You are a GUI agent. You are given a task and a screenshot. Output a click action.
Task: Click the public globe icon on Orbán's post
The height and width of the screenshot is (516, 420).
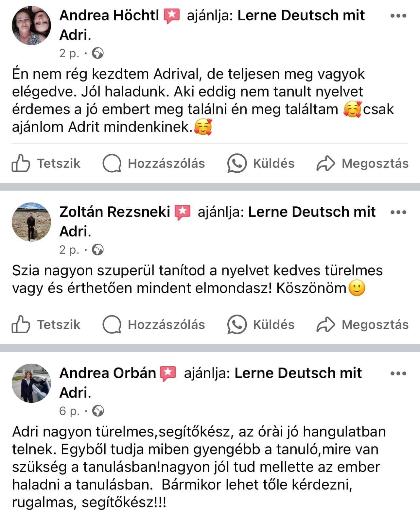point(98,411)
